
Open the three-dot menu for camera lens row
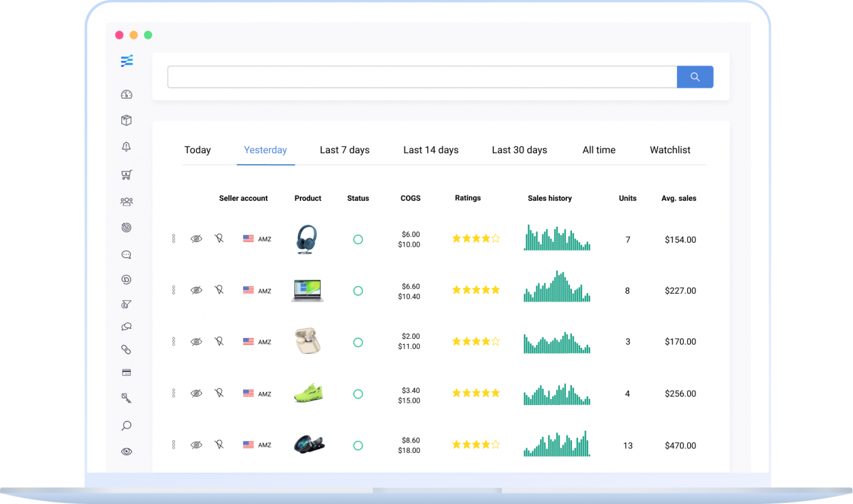[x=174, y=445]
